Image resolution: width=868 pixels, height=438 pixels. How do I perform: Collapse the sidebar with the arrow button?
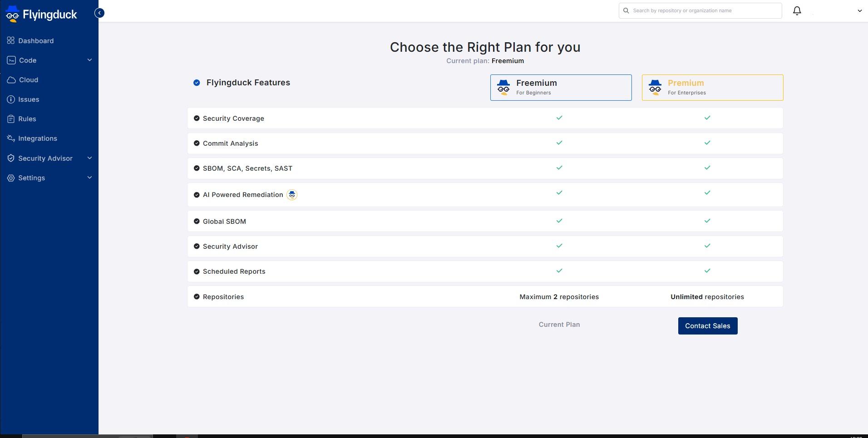[99, 13]
